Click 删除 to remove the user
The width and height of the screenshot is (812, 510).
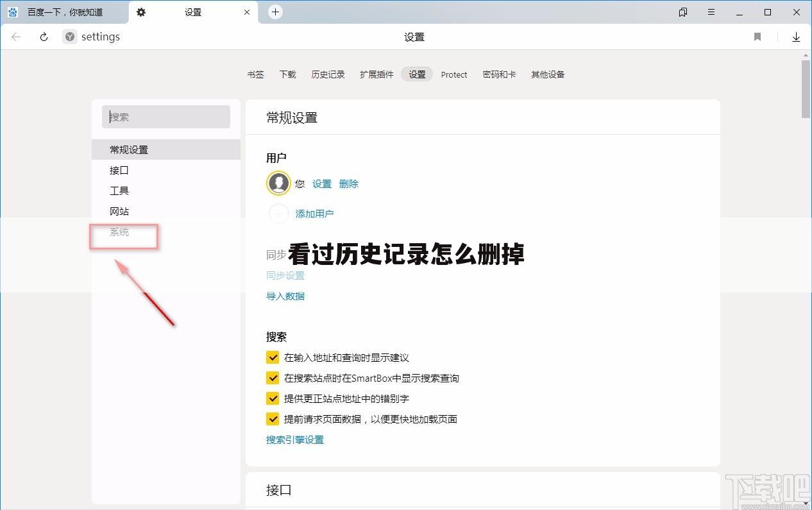tap(349, 183)
